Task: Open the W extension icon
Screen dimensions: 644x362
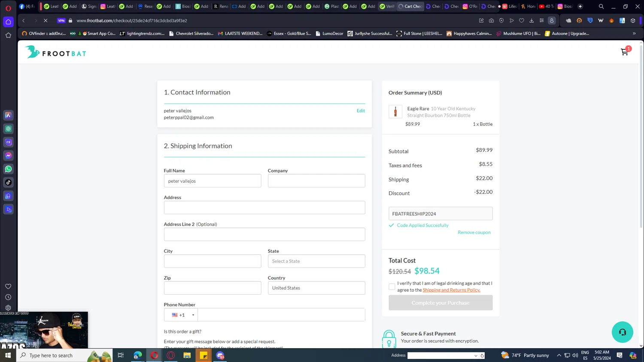Action: (x=601, y=21)
